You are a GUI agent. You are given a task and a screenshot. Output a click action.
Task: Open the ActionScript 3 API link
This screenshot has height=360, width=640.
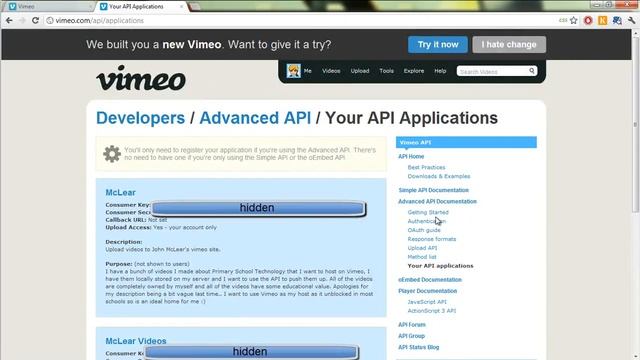coord(431,311)
